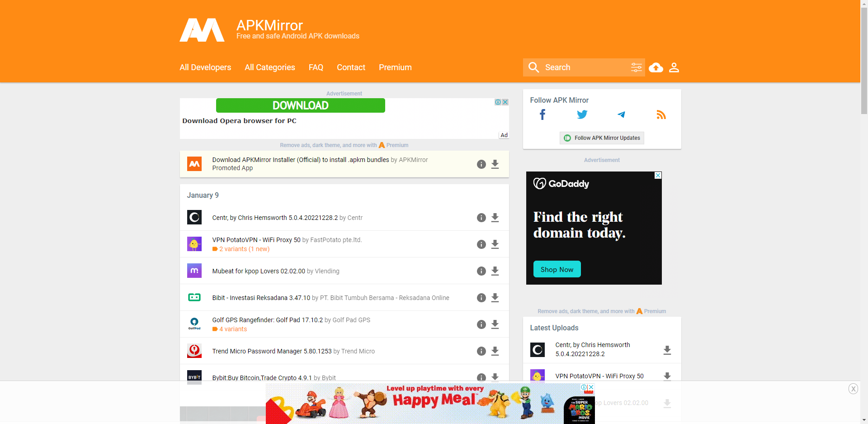The height and width of the screenshot is (424, 868).
Task: Open the user account login icon
Action: tap(674, 67)
